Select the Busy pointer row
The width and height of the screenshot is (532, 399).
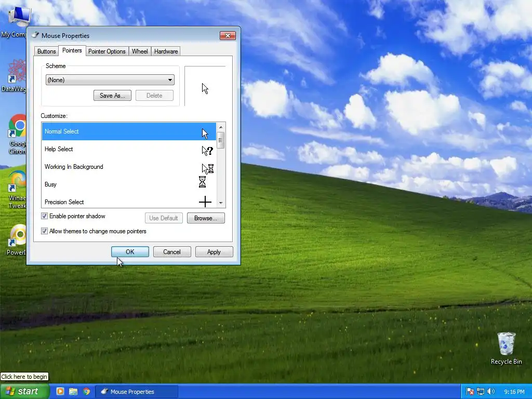pyautogui.click(x=129, y=184)
